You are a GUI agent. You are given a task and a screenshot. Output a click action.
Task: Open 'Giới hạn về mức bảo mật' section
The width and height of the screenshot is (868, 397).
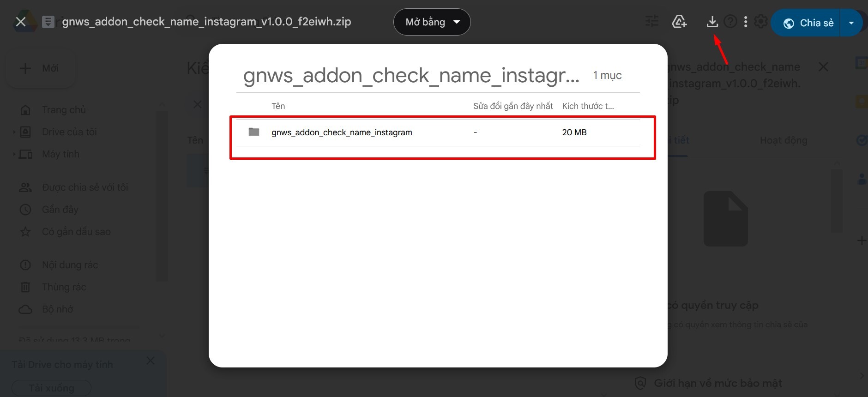[x=718, y=383]
